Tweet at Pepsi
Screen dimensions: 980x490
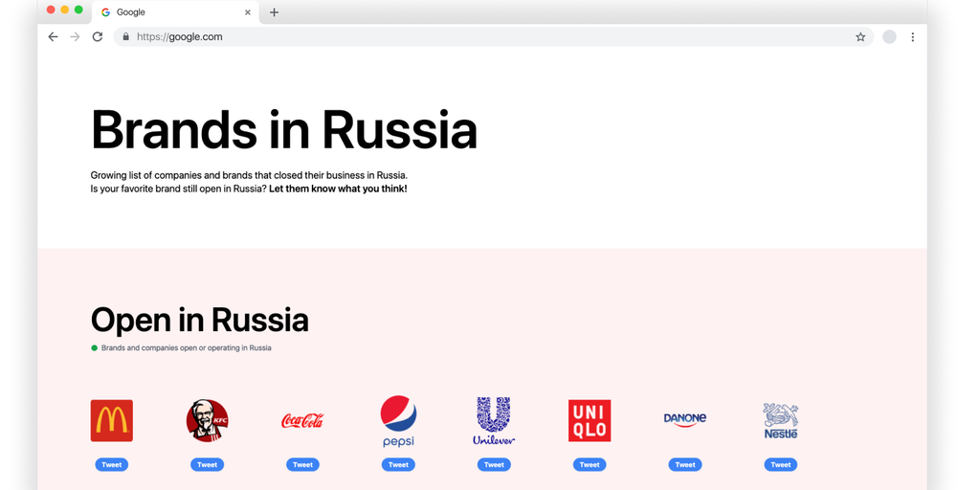[x=398, y=464]
